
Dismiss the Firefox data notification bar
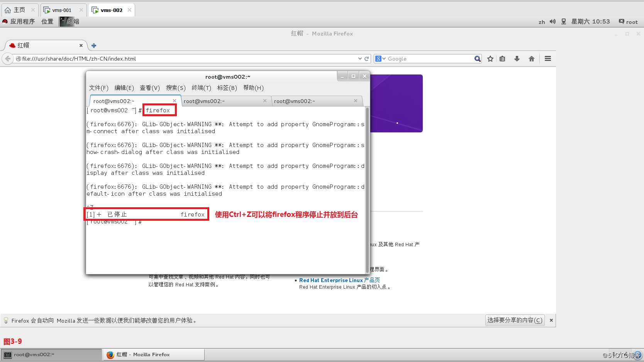pos(551,320)
